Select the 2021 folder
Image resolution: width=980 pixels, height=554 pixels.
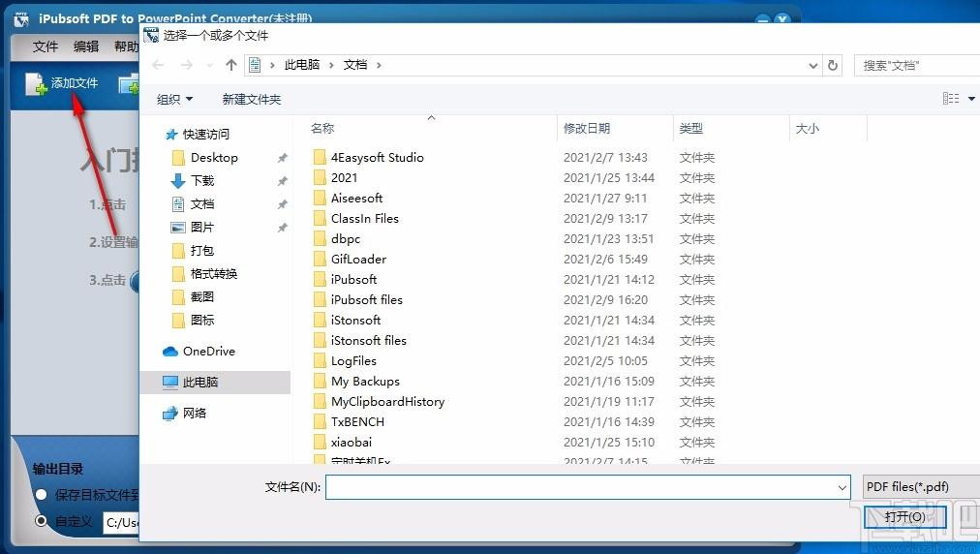345,177
